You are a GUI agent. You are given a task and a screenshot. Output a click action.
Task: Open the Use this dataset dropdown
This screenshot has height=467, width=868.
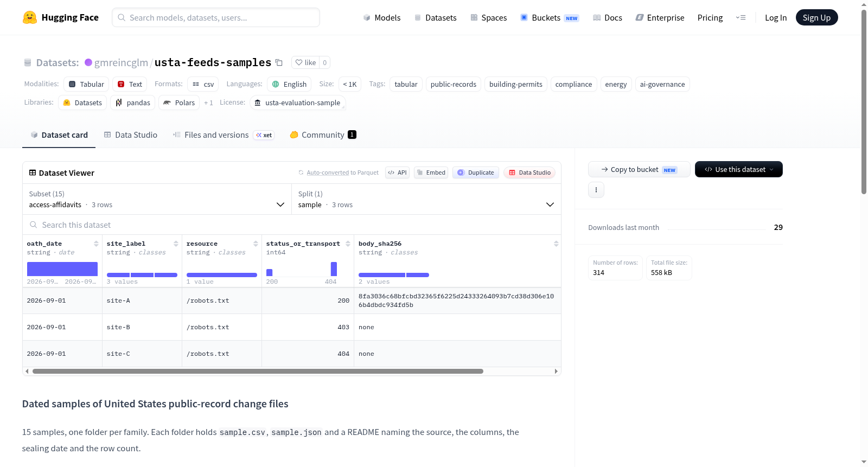(x=739, y=169)
